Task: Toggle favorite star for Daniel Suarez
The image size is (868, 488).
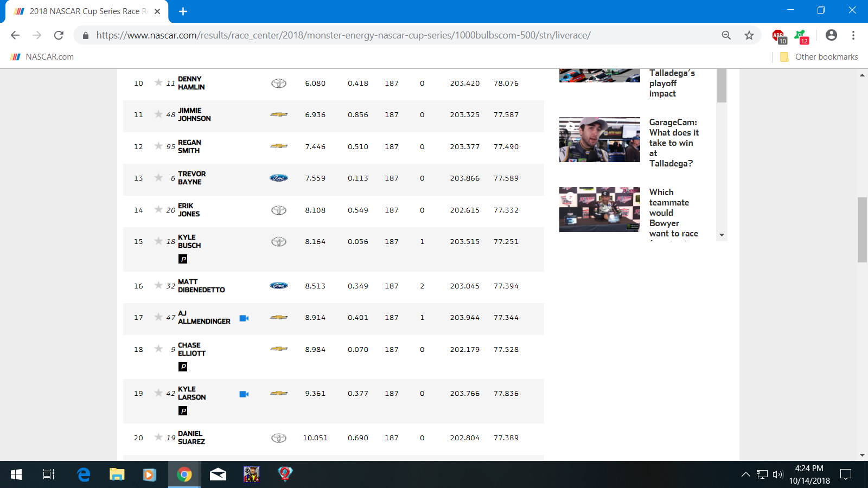Action: (x=158, y=437)
